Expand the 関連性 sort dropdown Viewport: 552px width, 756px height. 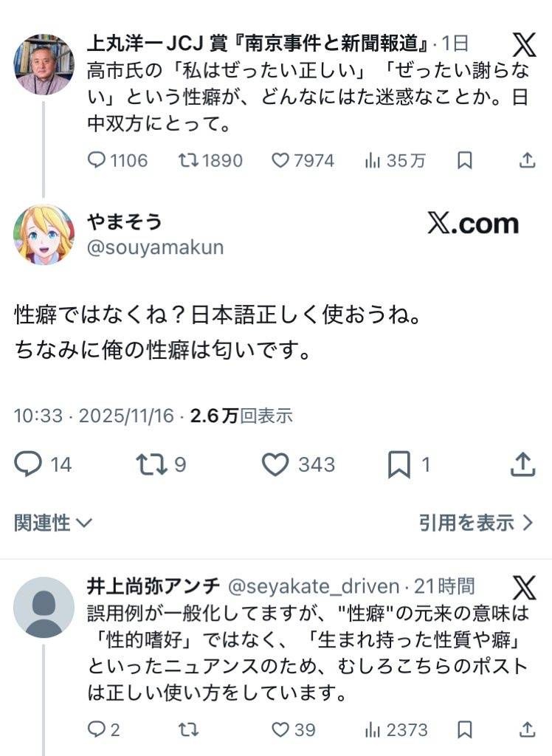click(x=53, y=523)
